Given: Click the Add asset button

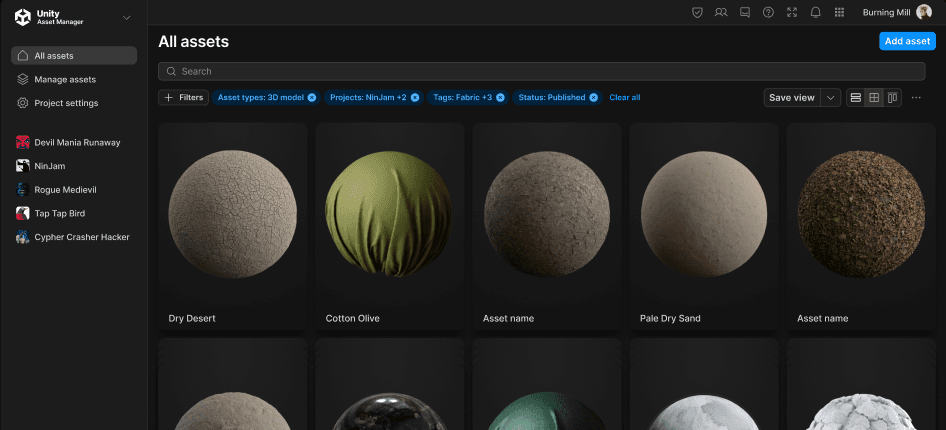Looking at the screenshot, I should [907, 41].
